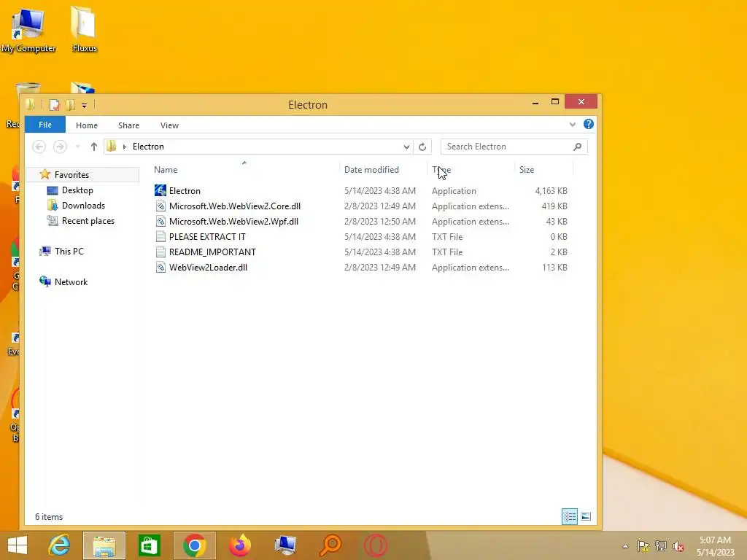Open the Electron application file
The width and height of the screenshot is (747, 560).
tap(185, 191)
